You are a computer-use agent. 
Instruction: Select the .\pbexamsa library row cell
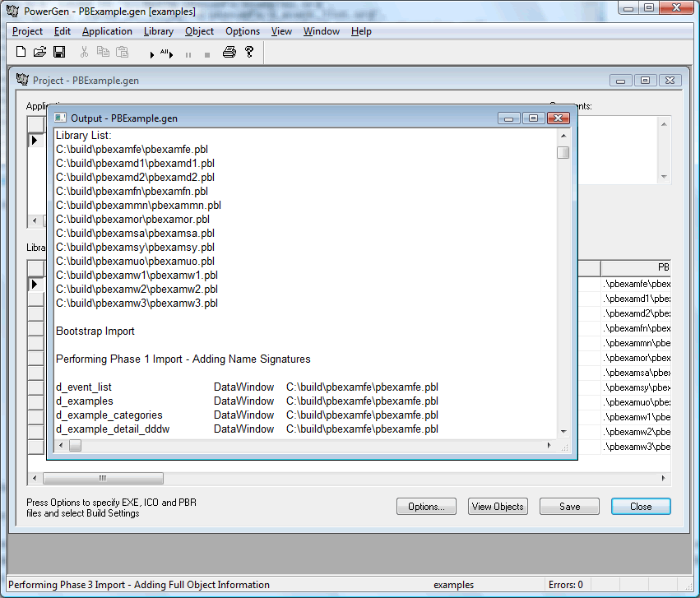pos(636,373)
